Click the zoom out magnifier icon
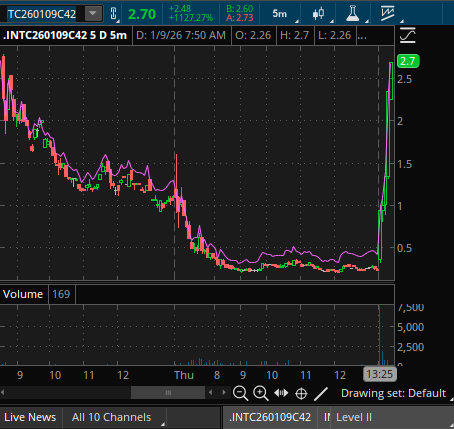Viewport: 454px width, 429px height. click(240, 393)
